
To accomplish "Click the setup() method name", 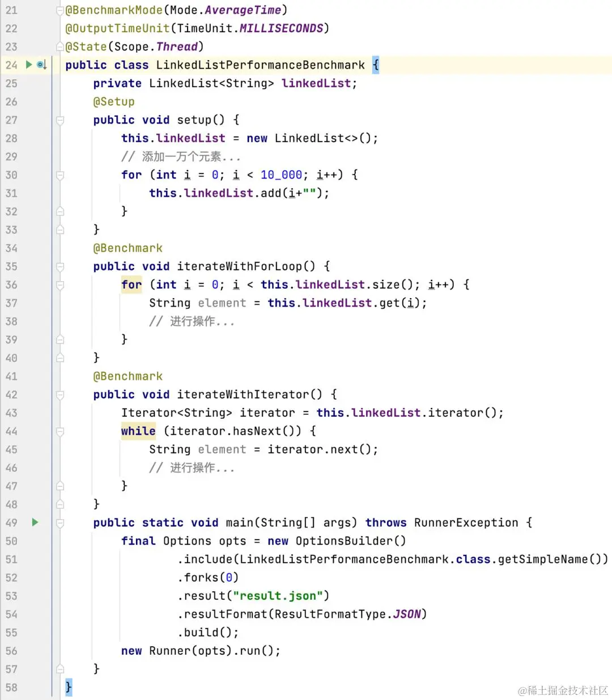I will (x=201, y=120).
